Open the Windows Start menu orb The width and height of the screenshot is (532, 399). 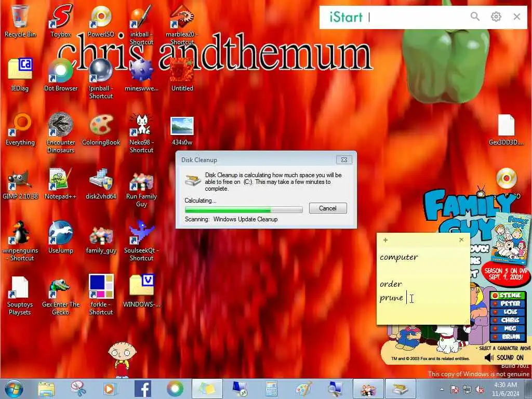(14, 389)
